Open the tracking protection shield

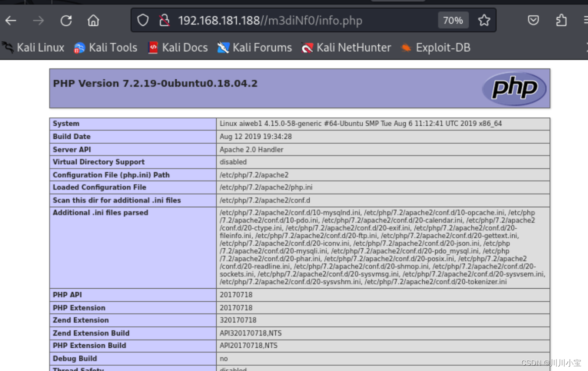tap(143, 20)
